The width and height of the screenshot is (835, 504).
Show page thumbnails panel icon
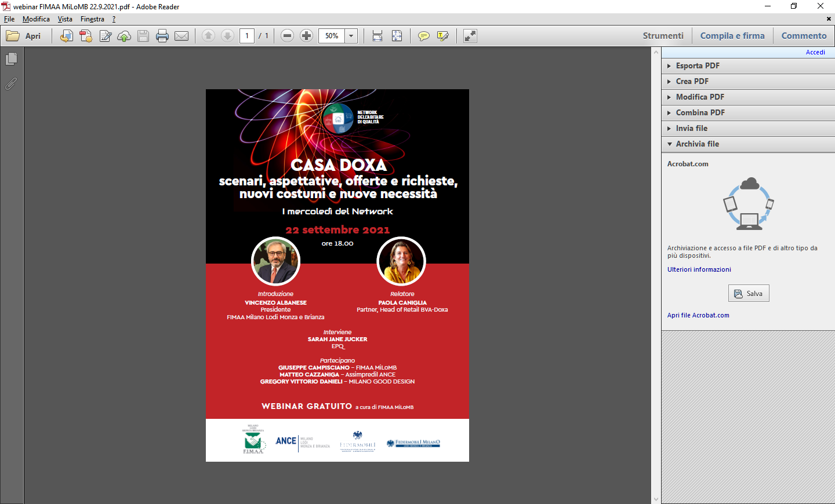11,59
